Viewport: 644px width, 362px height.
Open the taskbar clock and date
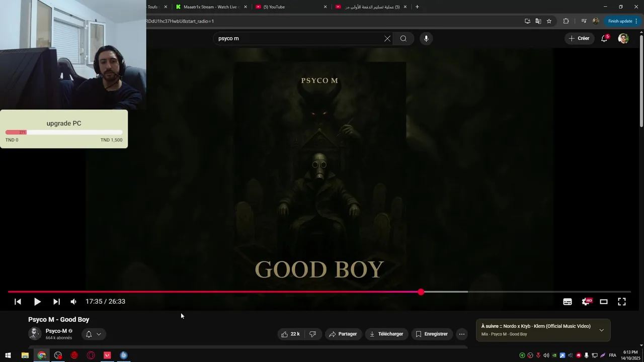point(630,355)
